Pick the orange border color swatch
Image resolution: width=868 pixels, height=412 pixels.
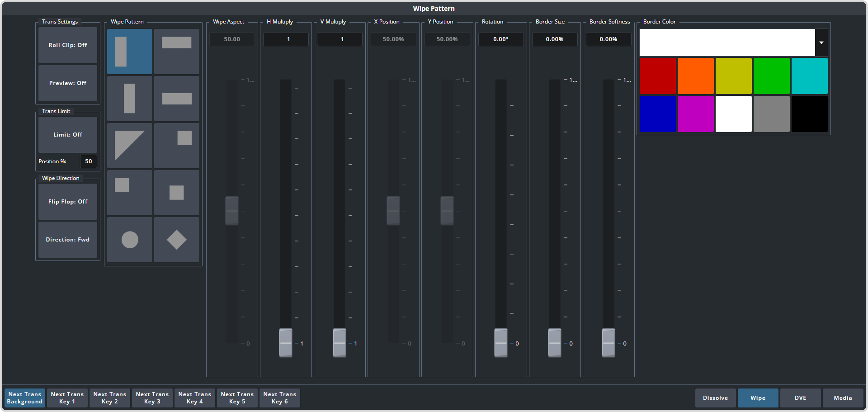(696, 76)
